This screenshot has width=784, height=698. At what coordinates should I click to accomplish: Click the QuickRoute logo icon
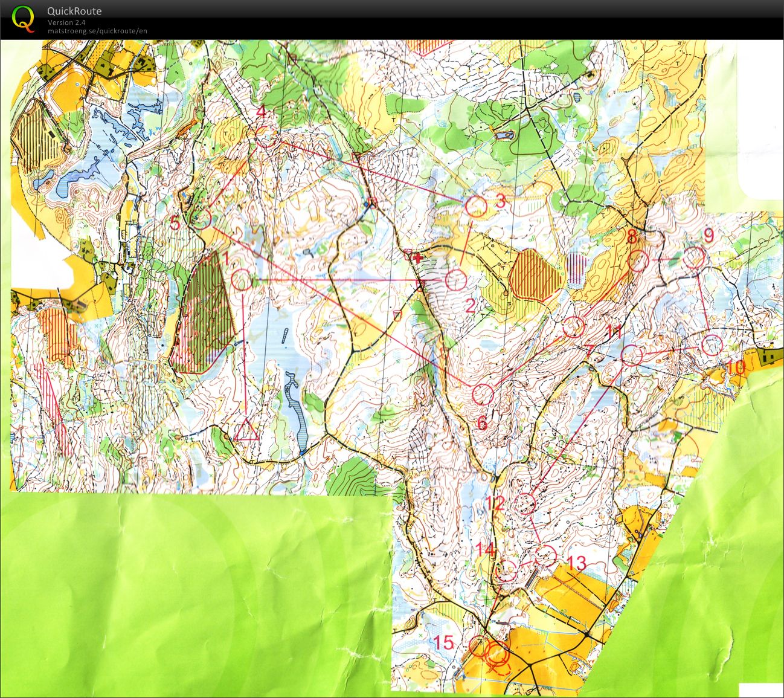tap(23, 18)
